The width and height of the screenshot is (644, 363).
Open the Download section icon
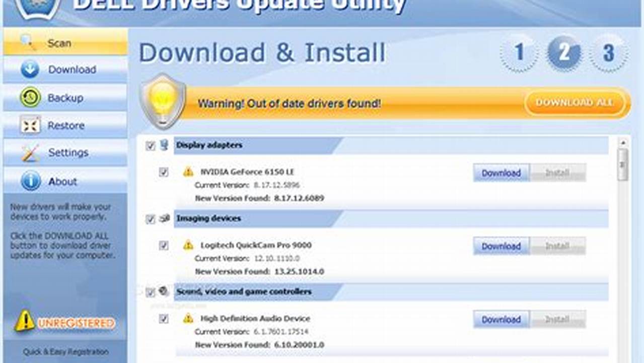point(29,70)
